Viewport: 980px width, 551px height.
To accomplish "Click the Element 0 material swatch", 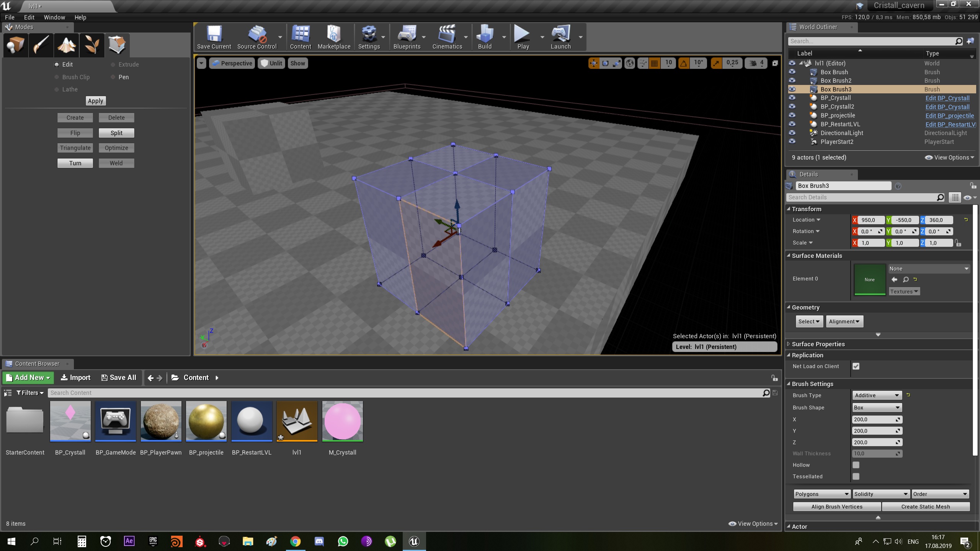I will pos(869,279).
